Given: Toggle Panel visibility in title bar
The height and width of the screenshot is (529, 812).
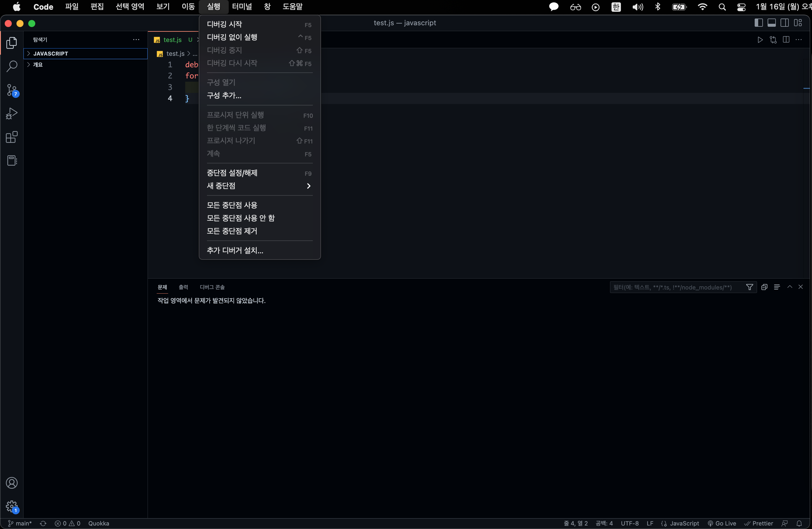Looking at the screenshot, I should [x=771, y=23].
